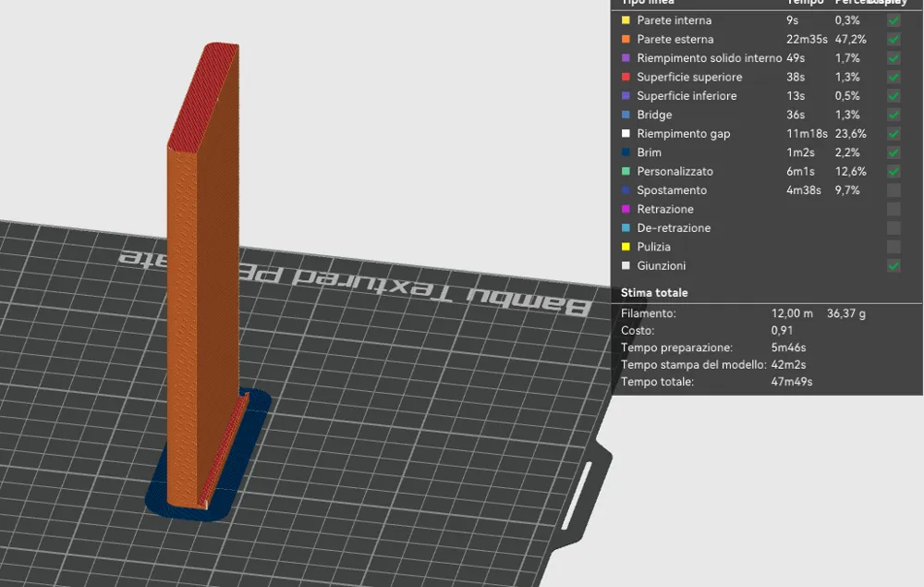Click yellow Parete interna color swatch

tap(626, 20)
